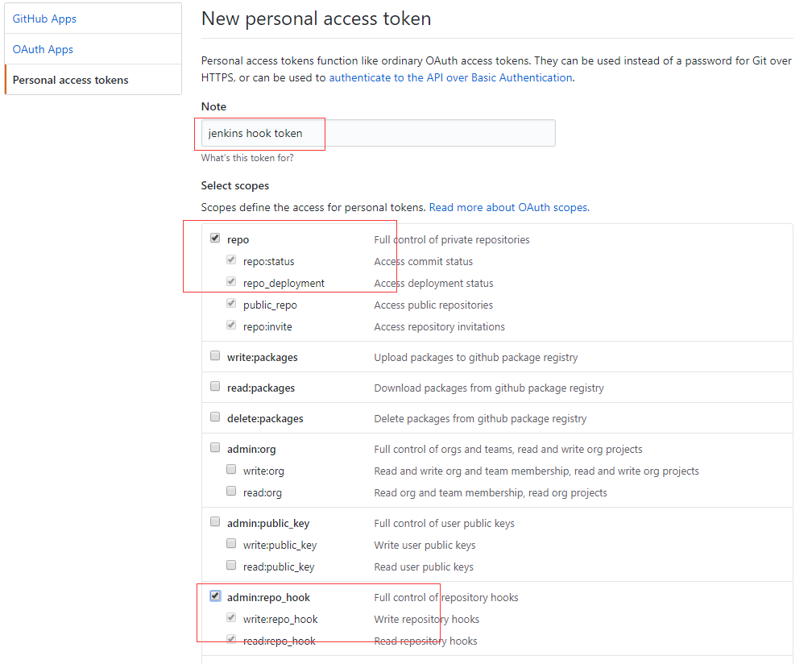Check write:public_key checkbox

coord(231,544)
